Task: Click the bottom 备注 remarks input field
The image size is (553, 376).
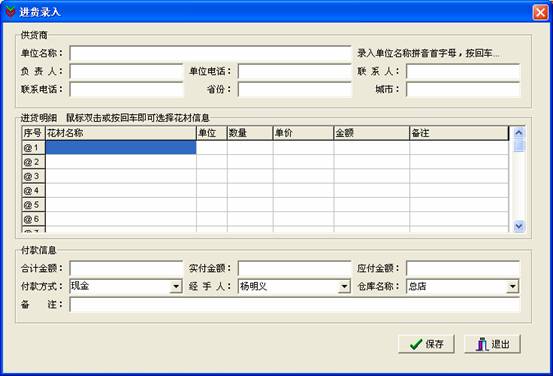Action: (294, 305)
